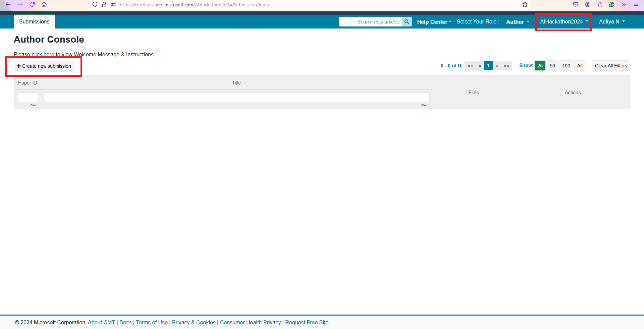Open the About CMT footer link
The image size is (644, 329).
pyautogui.click(x=101, y=322)
